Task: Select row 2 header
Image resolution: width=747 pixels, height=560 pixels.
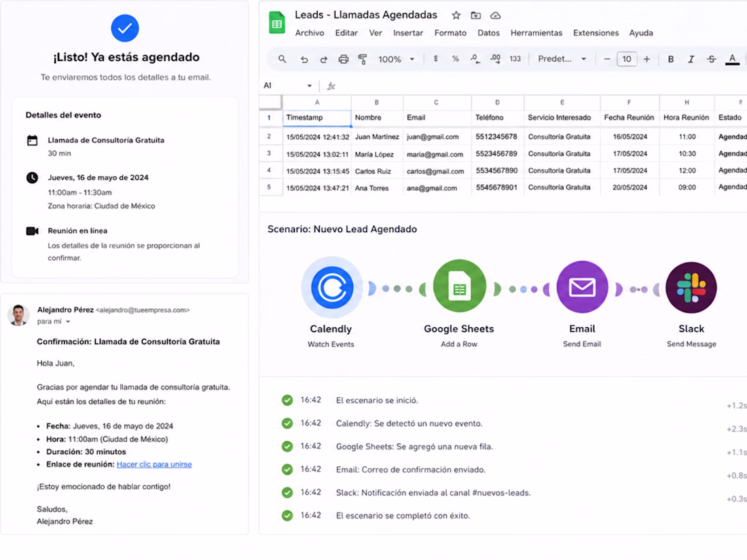Action: [269, 136]
